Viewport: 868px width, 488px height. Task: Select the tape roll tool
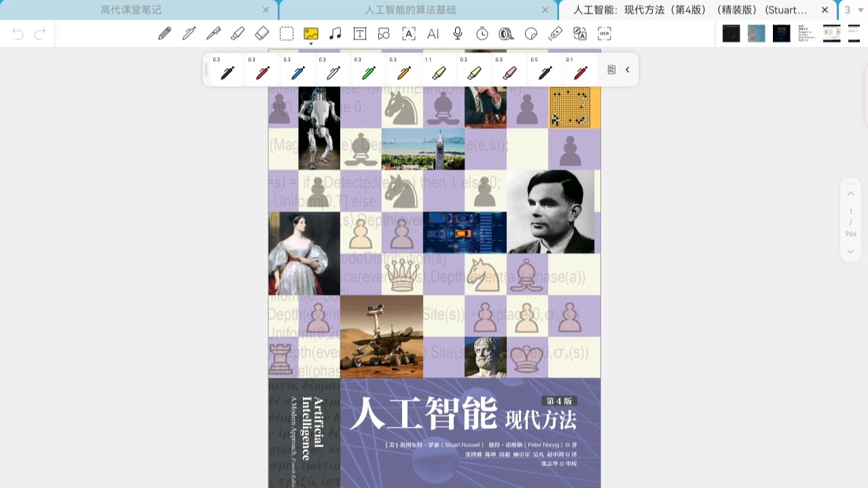[x=507, y=33]
